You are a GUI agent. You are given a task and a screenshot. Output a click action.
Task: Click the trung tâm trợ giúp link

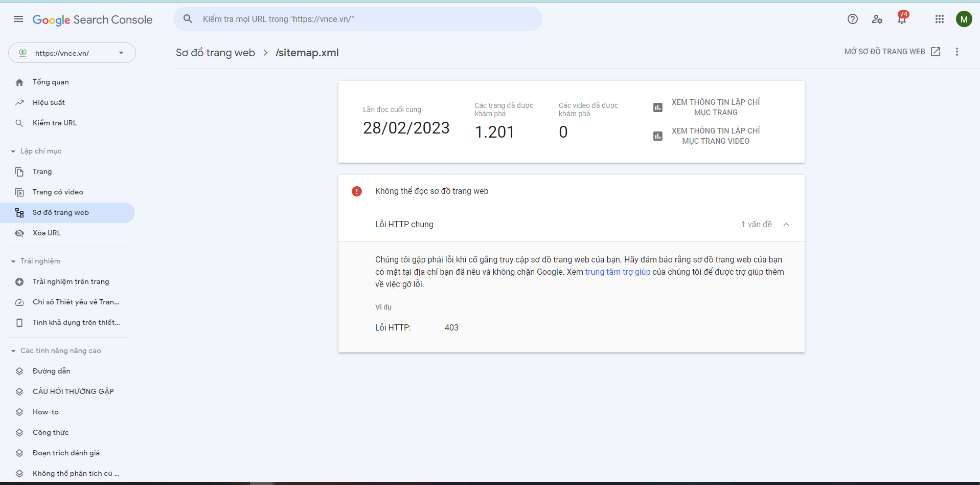[x=618, y=272]
